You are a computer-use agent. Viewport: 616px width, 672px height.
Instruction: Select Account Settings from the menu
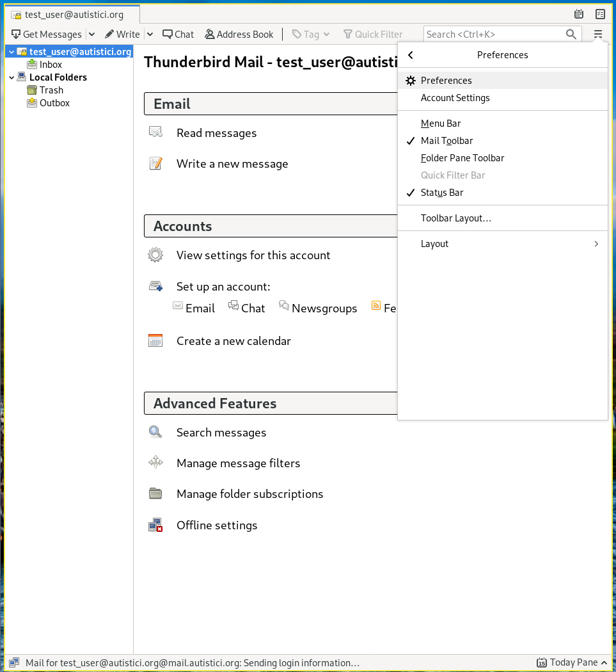coord(455,98)
